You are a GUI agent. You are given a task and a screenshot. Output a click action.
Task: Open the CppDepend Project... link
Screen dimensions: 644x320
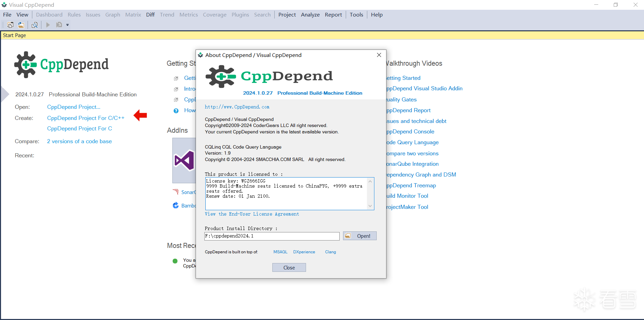[x=74, y=107]
